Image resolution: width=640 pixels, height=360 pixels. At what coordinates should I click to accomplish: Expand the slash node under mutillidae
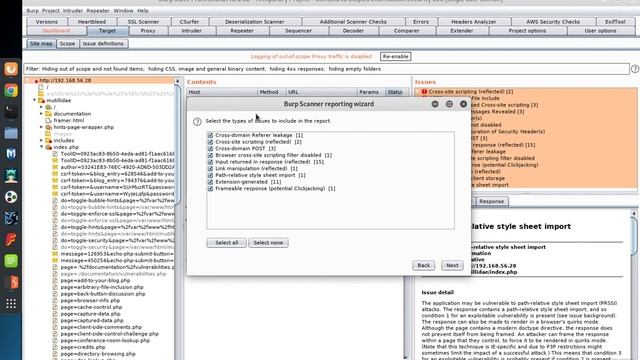point(41,107)
